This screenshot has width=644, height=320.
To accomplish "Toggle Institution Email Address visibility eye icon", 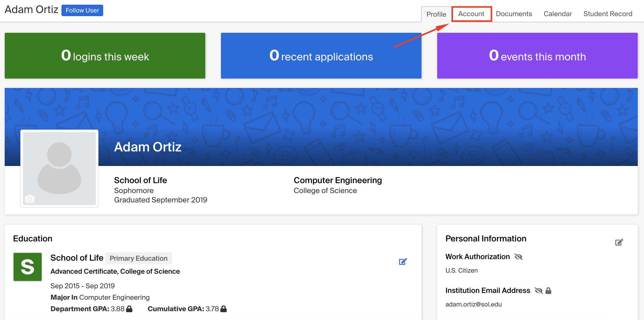I will 538,291.
